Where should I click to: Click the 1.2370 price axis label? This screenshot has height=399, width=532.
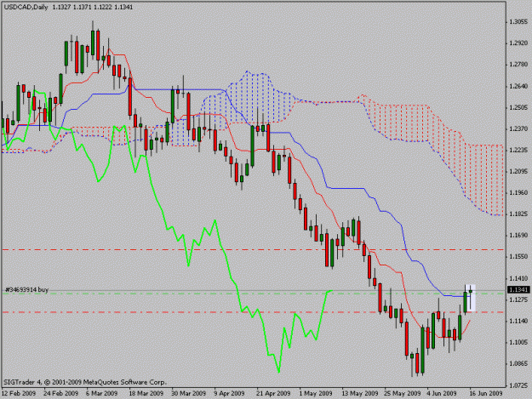518,128
